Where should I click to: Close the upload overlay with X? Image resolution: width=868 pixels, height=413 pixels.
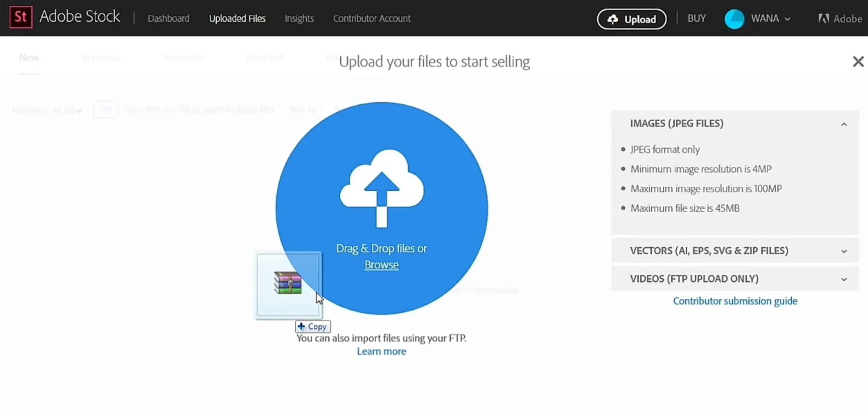(858, 62)
